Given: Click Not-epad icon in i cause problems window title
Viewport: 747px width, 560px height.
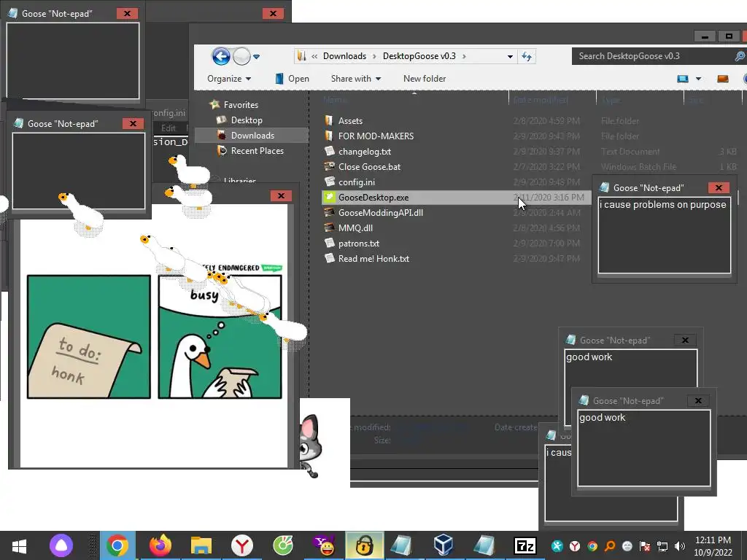Looking at the screenshot, I should pyautogui.click(x=604, y=187).
